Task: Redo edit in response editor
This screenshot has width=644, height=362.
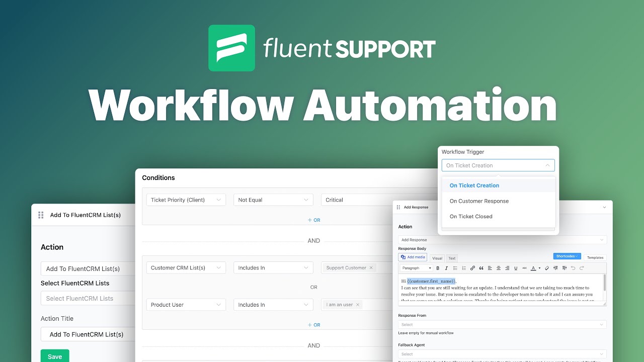Action: (582, 268)
